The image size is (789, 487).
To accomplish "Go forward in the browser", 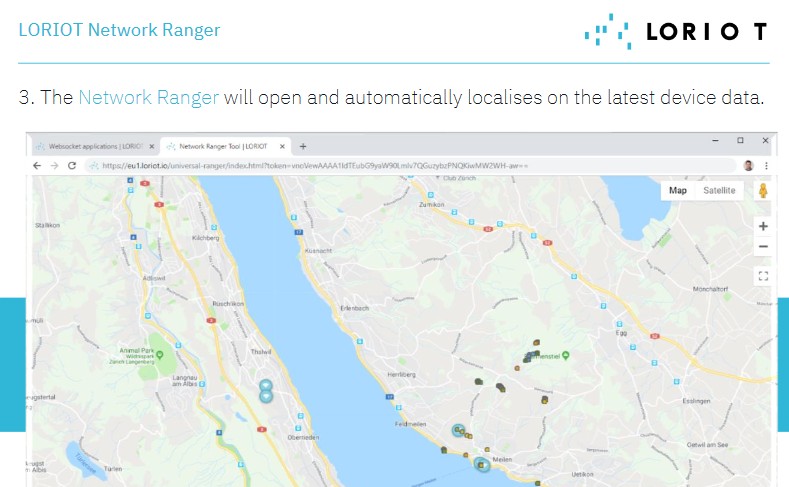I will pos(54,166).
